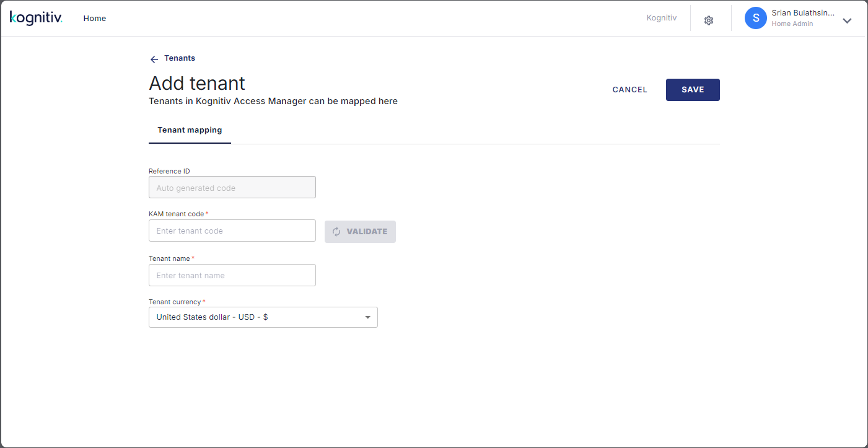Click the SAVE button
The image size is (868, 448).
click(693, 90)
